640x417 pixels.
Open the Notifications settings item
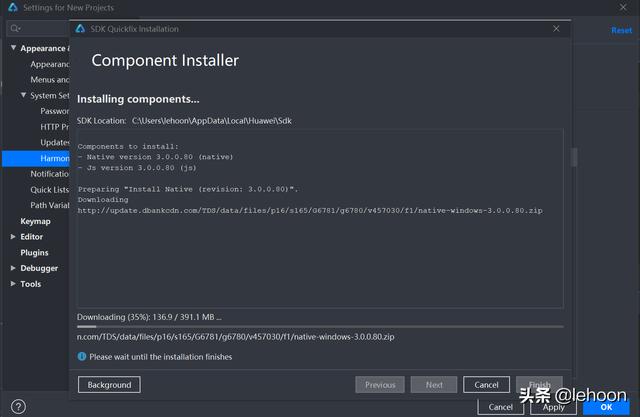click(49, 174)
